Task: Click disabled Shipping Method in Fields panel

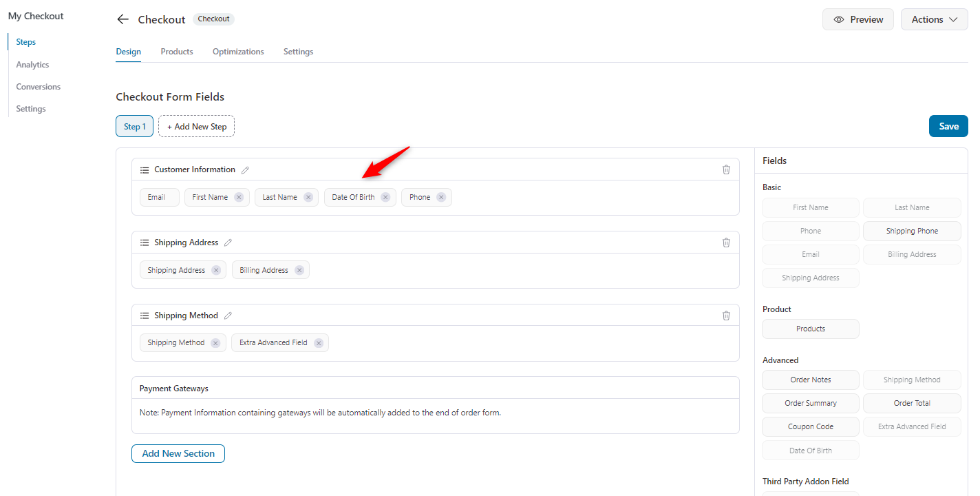Action: click(x=912, y=380)
